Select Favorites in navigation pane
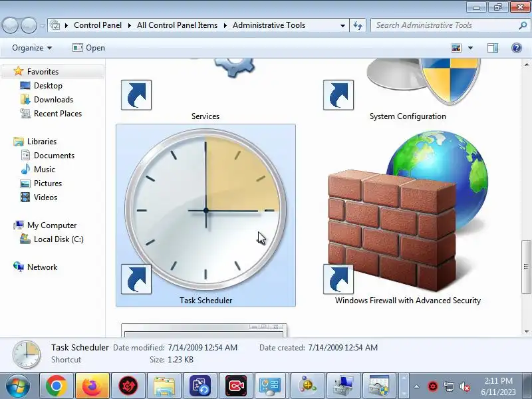Screen dimensions: 532x399 point(43,72)
